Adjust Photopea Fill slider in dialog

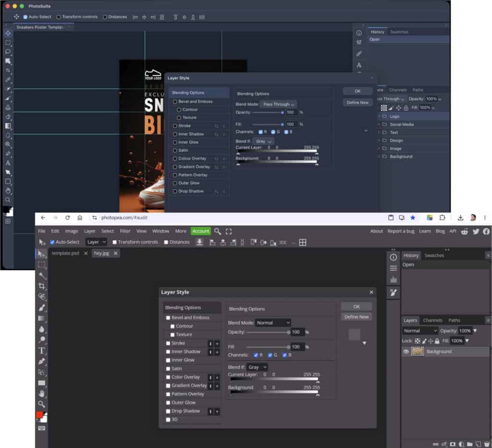268,347
